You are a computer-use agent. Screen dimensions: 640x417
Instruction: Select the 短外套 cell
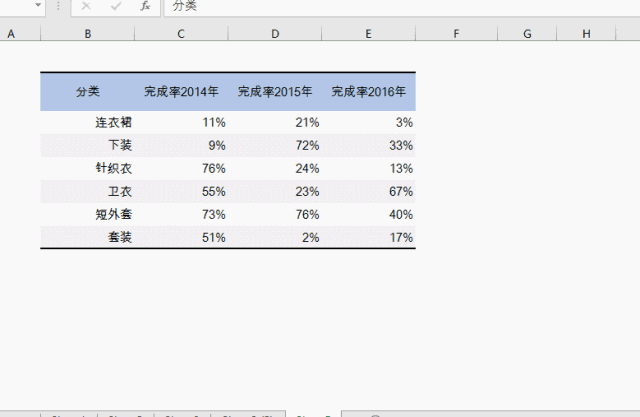click(x=87, y=215)
